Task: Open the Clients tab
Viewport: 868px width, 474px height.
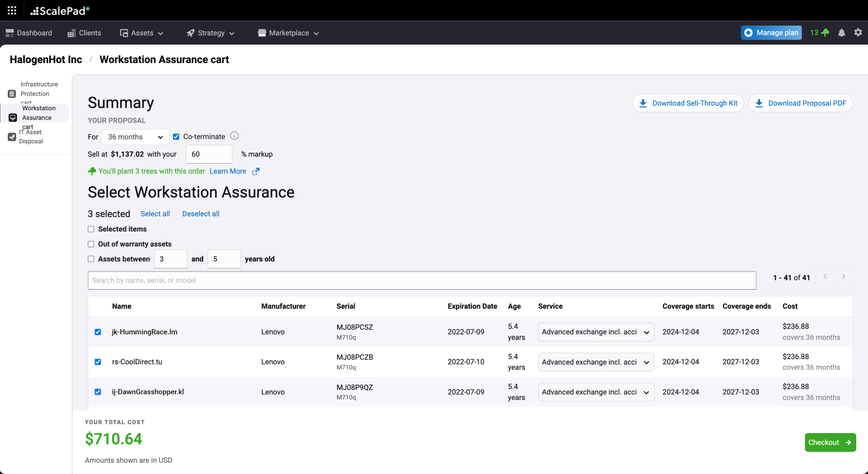Action: tap(84, 33)
